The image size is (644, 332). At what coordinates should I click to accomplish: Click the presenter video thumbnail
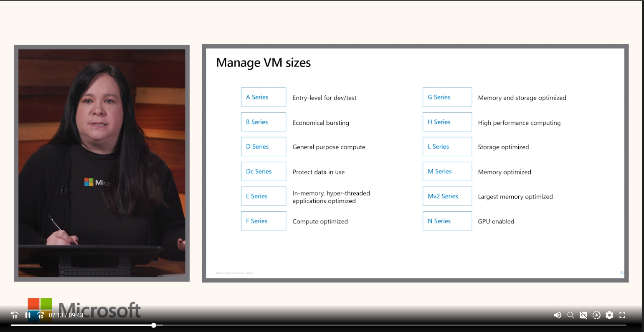(x=102, y=163)
